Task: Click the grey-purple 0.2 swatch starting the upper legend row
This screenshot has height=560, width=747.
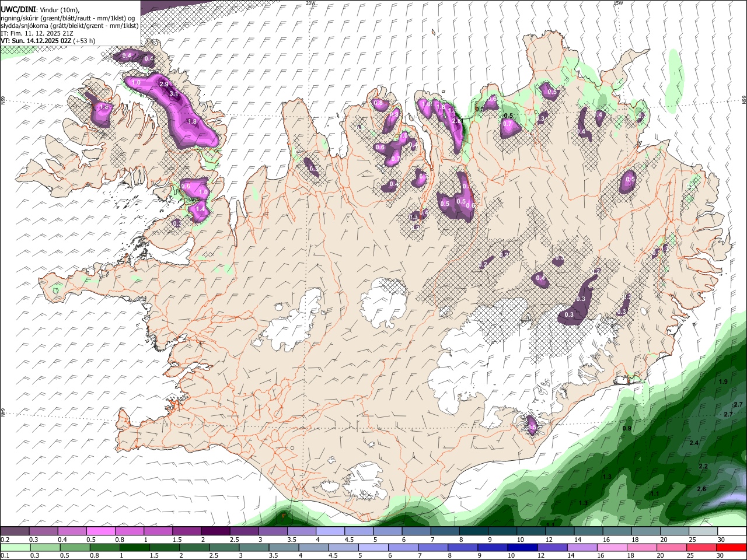Action: coord(15,531)
